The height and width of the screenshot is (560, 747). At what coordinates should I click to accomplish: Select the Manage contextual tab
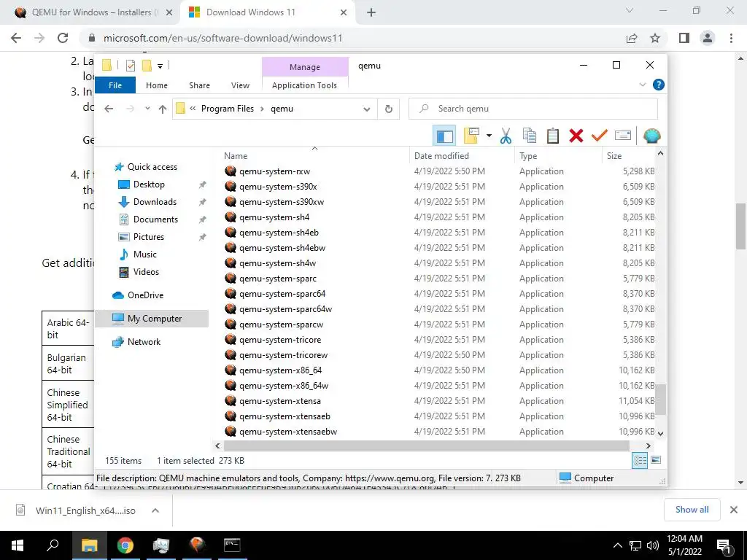(305, 67)
